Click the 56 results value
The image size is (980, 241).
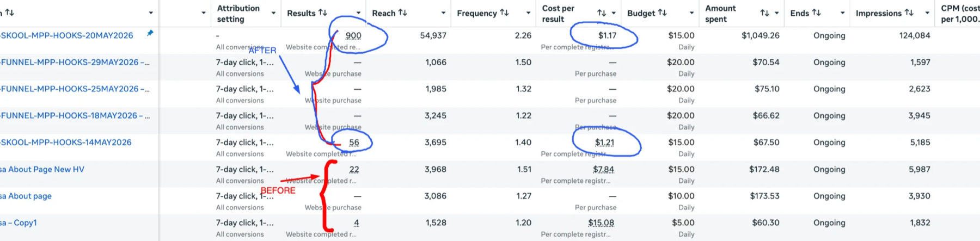[x=354, y=143]
